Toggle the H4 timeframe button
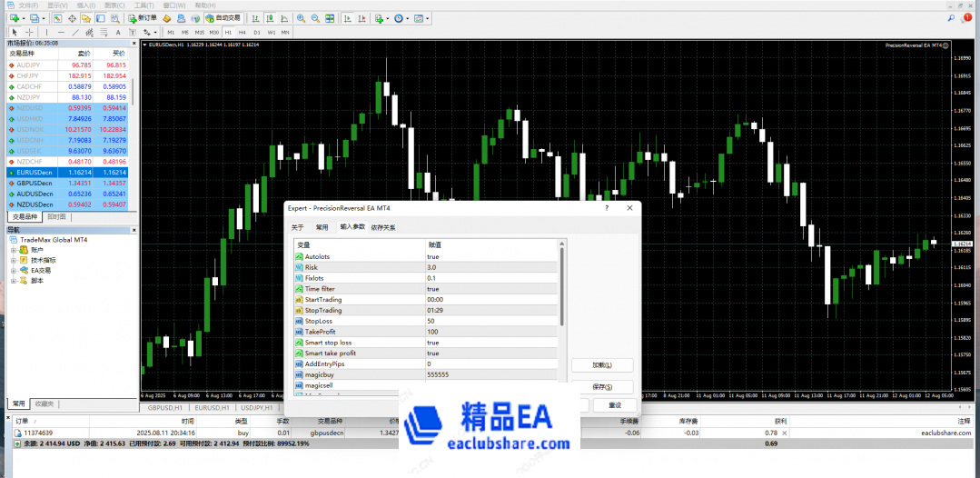This screenshot has width=980, height=478. click(243, 32)
